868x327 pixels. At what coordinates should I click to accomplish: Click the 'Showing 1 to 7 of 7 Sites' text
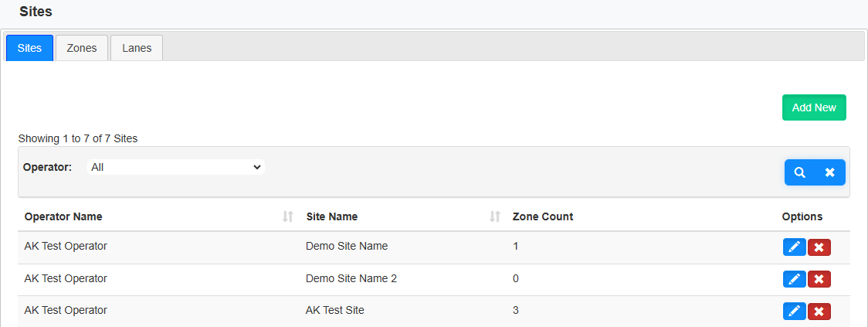77,138
